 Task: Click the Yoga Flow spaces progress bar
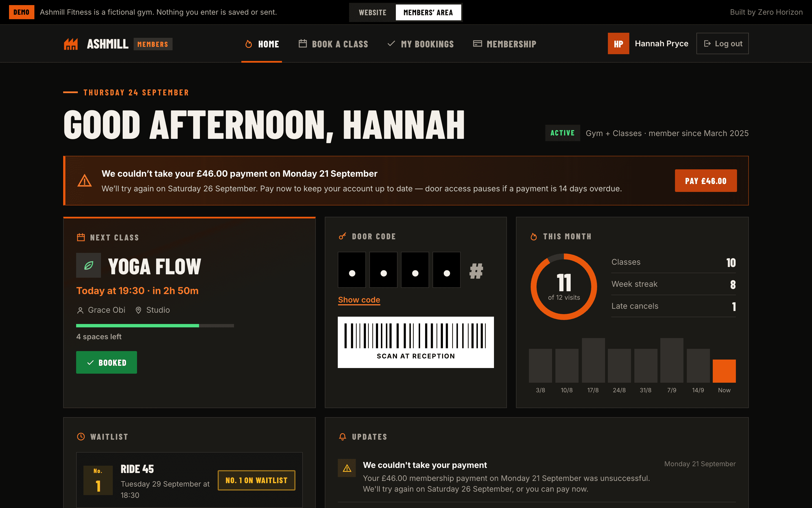[x=155, y=326]
